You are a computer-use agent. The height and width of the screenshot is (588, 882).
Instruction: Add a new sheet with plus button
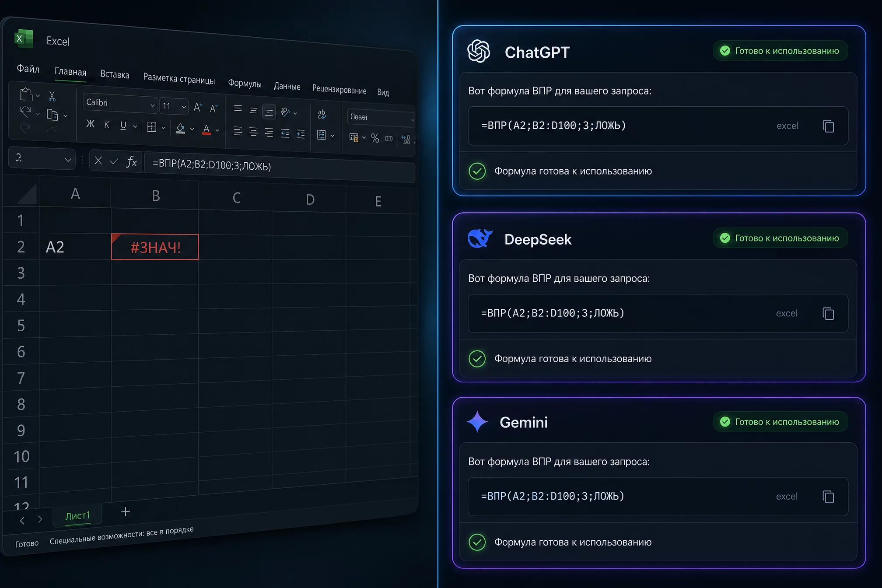pos(126,511)
